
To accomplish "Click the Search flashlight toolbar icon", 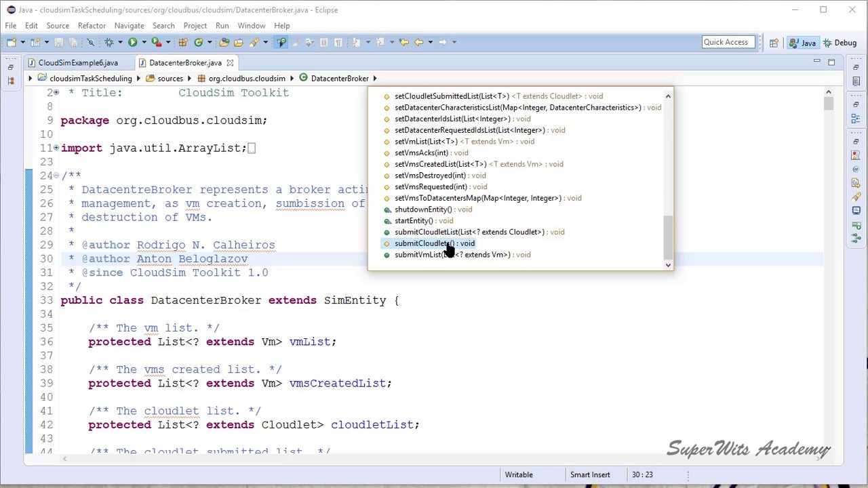I will pyautogui.click(x=255, y=42).
